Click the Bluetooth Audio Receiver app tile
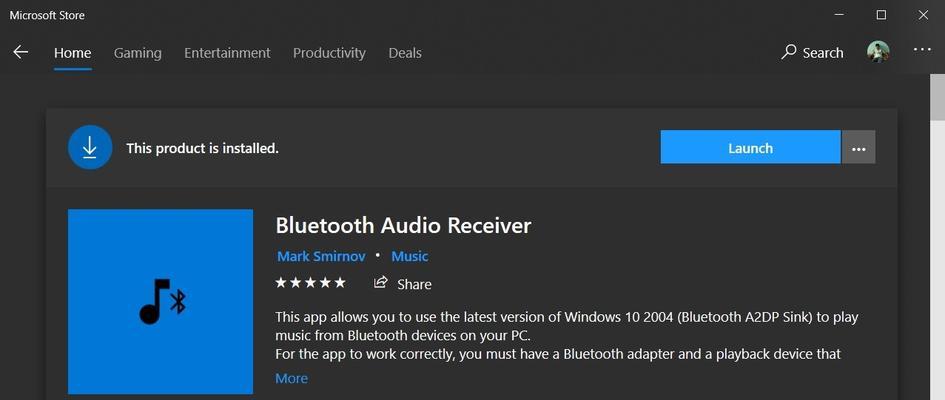The width and height of the screenshot is (945, 400). [160, 301]
